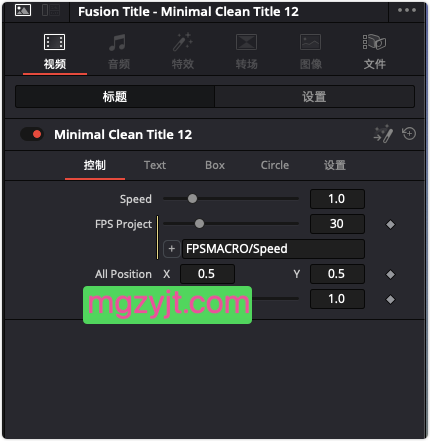
Task: Open the Box tab
Action: (215, 165)
